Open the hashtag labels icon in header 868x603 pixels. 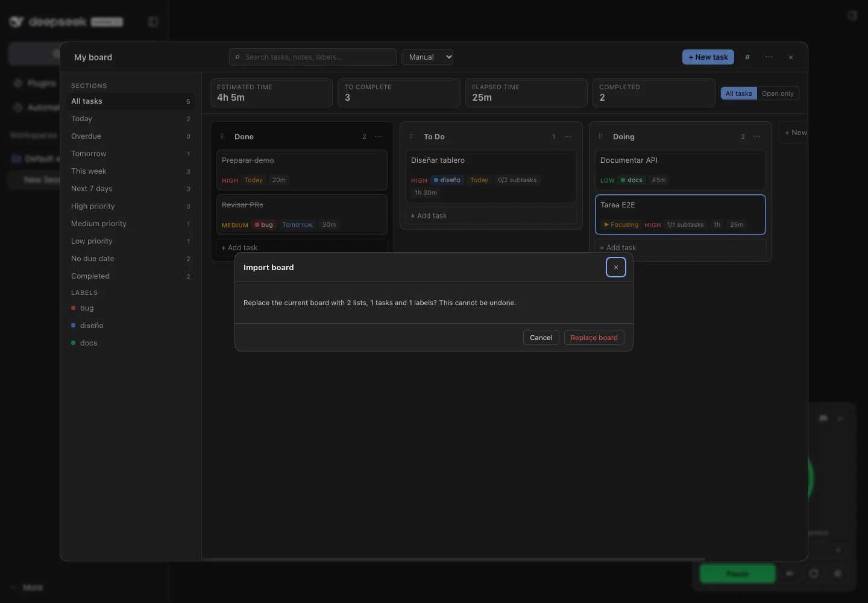(x=747, y=57)
